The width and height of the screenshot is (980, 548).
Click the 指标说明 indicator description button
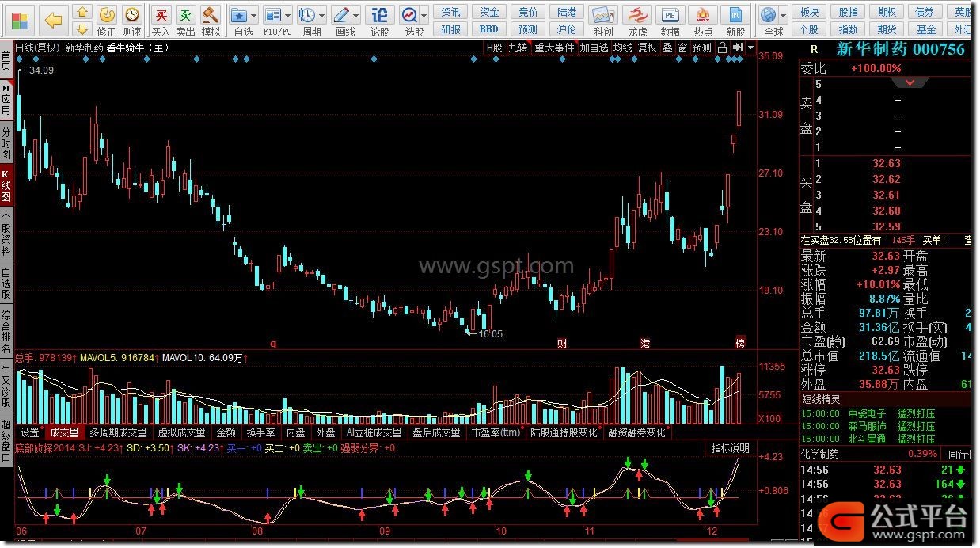click(x=729, y=448)
